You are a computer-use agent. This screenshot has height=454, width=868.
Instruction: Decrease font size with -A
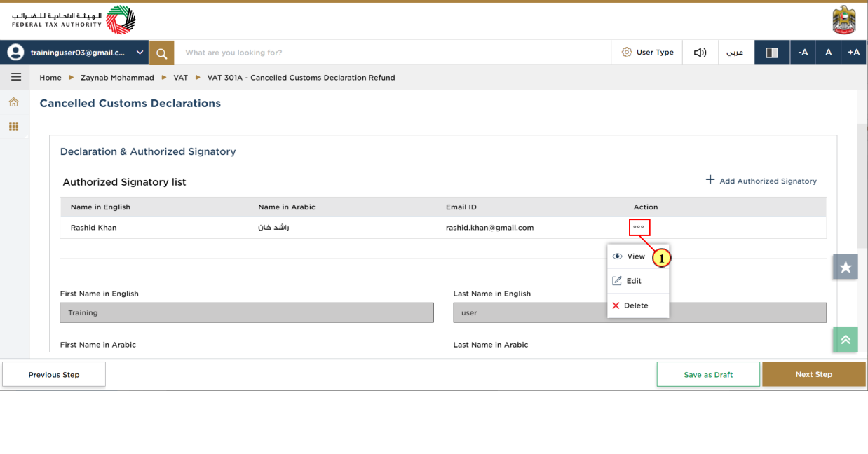click(803, 53)
